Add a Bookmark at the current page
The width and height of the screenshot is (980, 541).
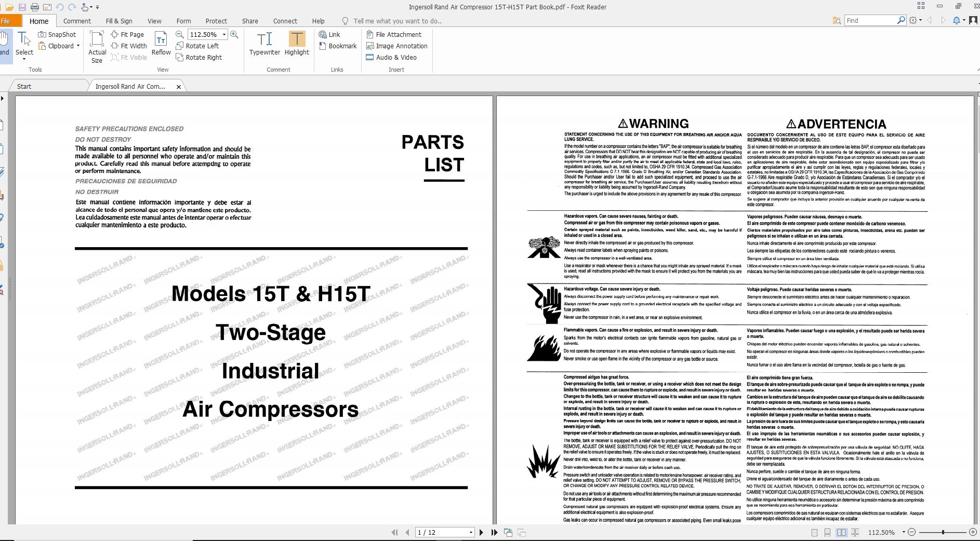pyautogui.click(x=338, y=46)
